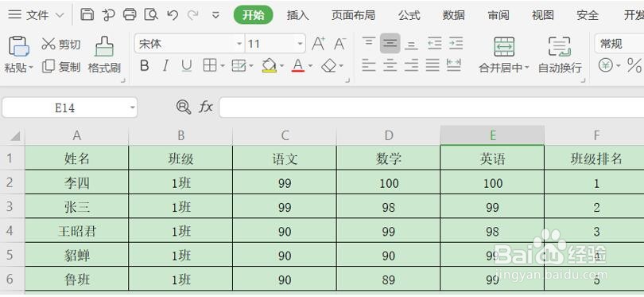Click the distributed alignment icon

(x=454, y=65)
